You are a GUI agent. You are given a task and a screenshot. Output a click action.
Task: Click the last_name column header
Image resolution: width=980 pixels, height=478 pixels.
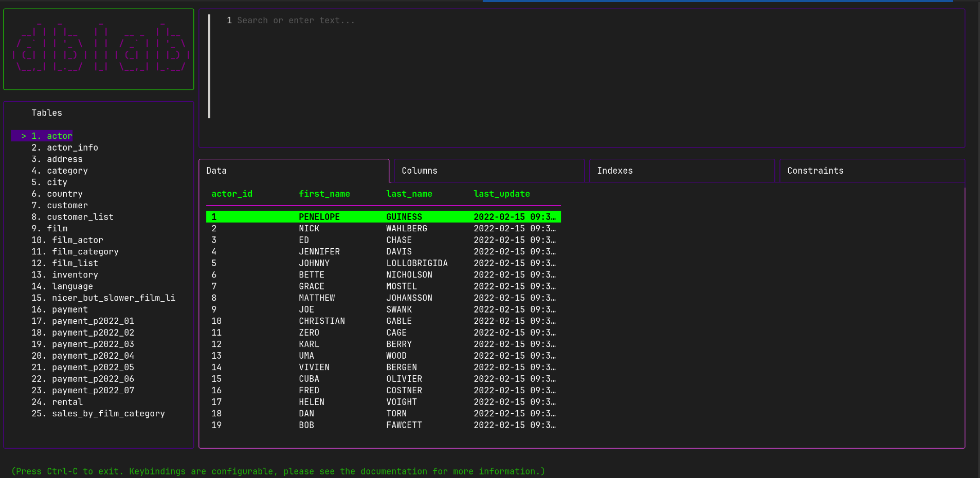(409, 194)
